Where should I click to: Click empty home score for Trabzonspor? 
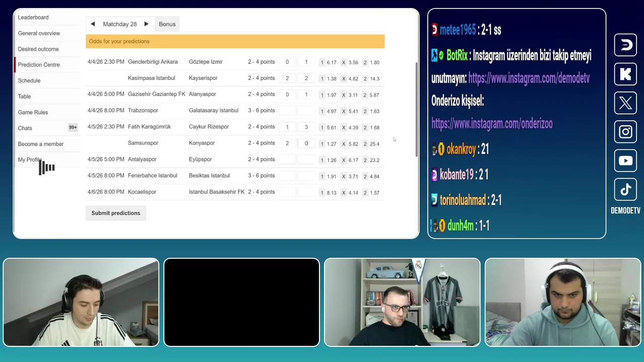(287, 111)
